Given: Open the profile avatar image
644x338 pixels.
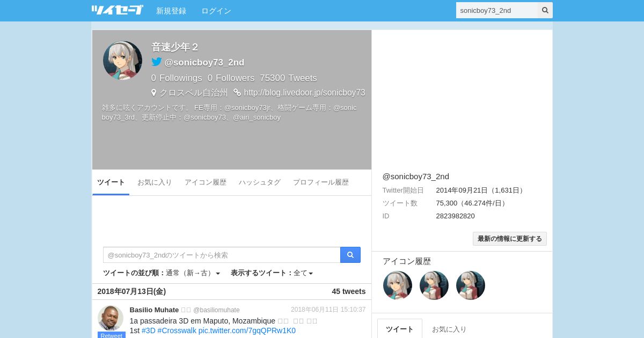Looking at the screenshot, I should pos(122,60).
